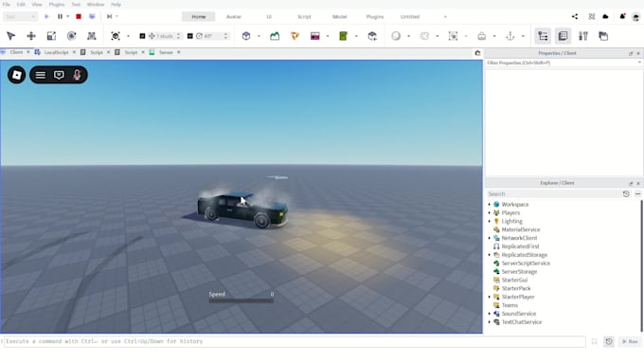Open the sliders settings icon in toolbar

(583, 36)
